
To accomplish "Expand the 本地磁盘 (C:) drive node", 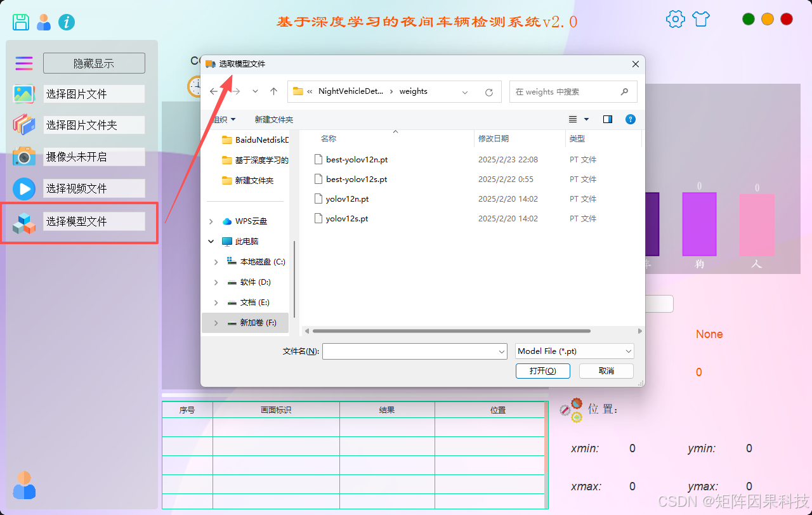I will click(216, 262).
